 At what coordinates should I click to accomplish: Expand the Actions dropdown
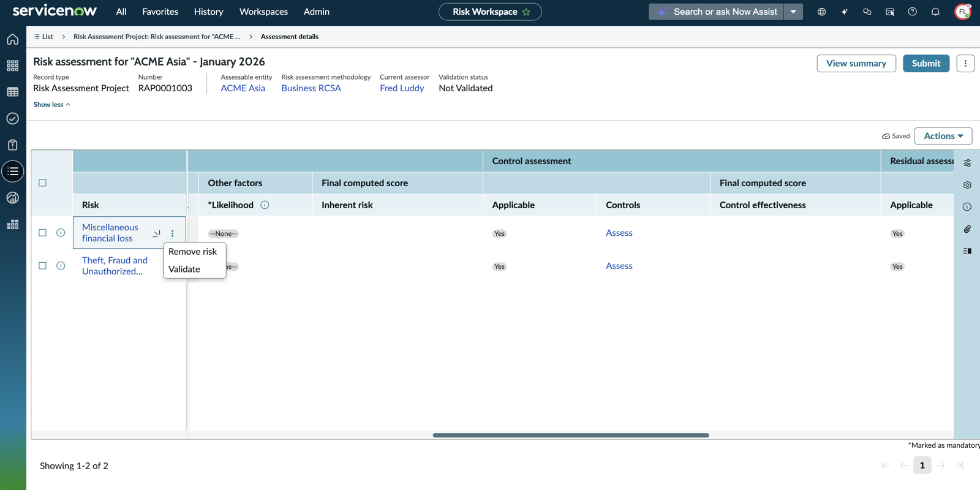coord(943,136)
